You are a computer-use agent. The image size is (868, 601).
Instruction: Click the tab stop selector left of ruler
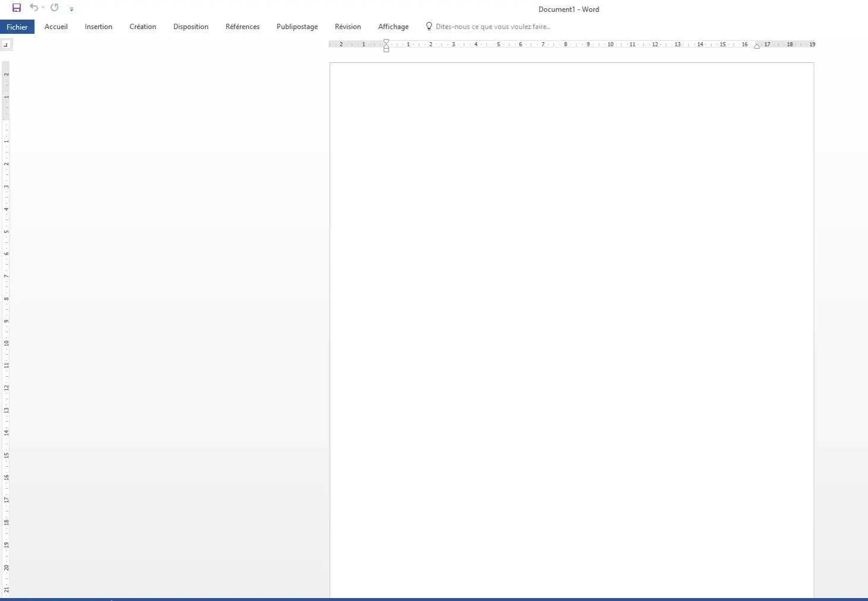click(6, 44)
